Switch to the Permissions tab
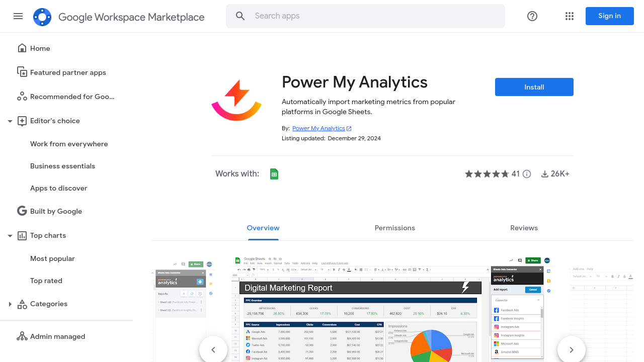 (x=394, y=228)
